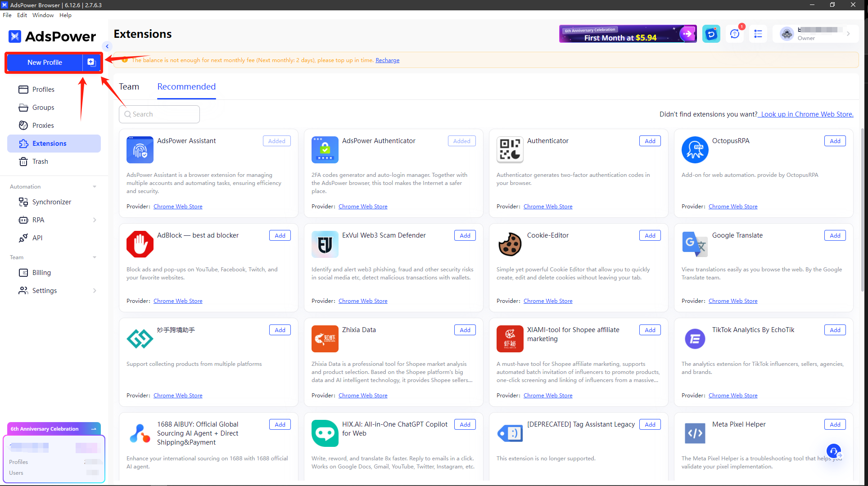Open Proxies in the sidebar
The image size is (868, 486).
click(x=43, y=126)
